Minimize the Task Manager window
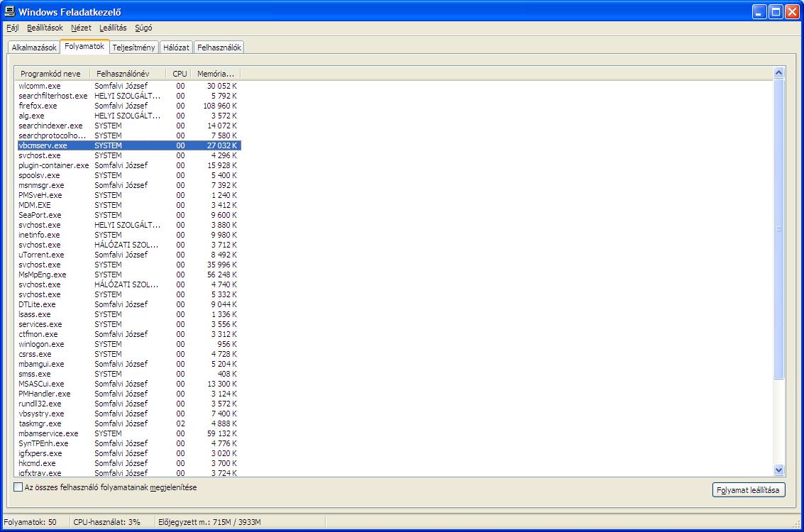Viewport: 804px width, 532px height. [x=759, y=12]
